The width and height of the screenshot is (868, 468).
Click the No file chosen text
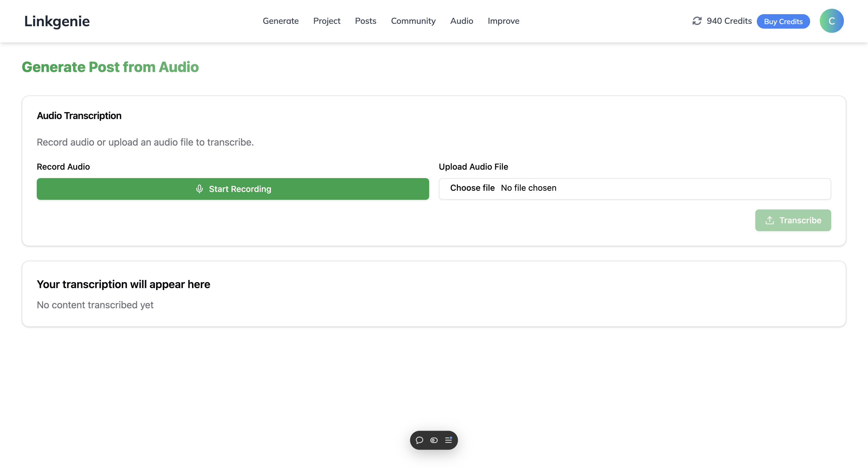(x=528, y=188)
